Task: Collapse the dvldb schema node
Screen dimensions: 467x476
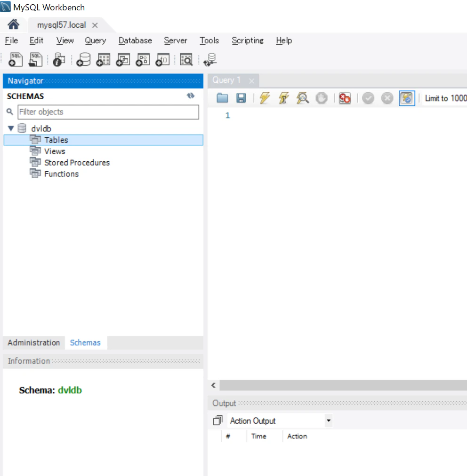Action: coord(11,128)
